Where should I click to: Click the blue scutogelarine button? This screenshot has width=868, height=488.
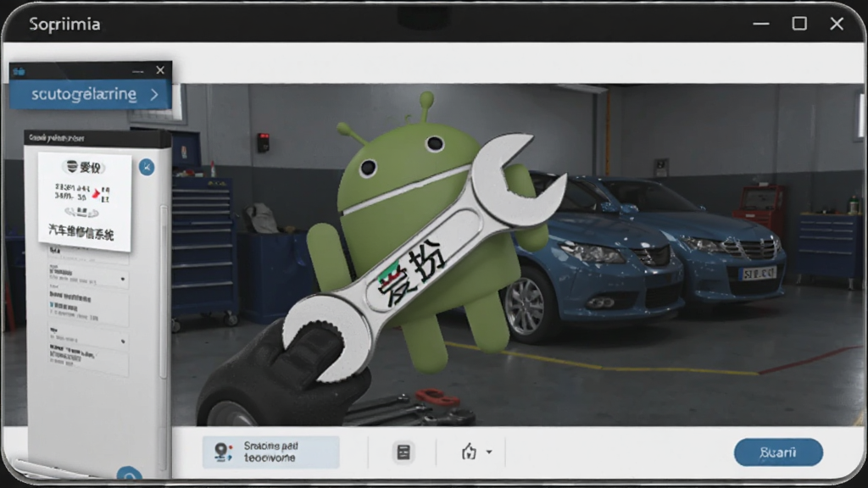91,94
